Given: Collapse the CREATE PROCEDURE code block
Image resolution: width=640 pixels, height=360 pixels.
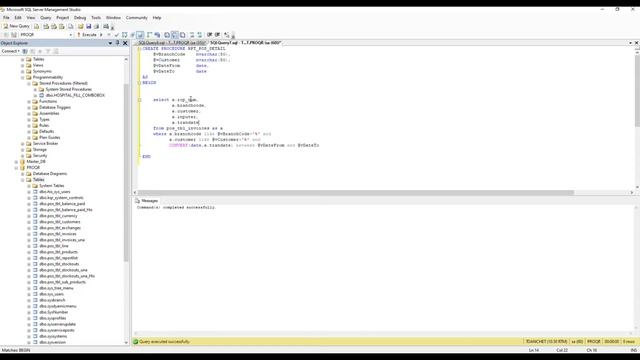Looking at the screenshot, I should (139, 49).
